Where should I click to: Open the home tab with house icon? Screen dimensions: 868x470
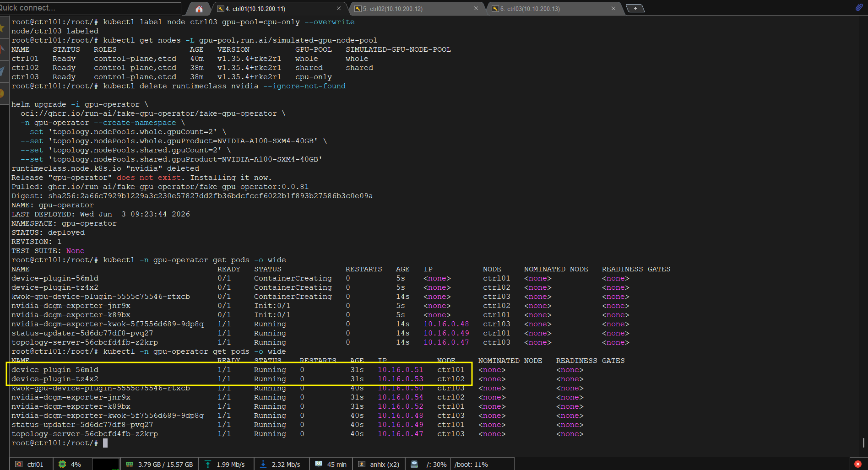pyautogui.click(x=199, y=9)
